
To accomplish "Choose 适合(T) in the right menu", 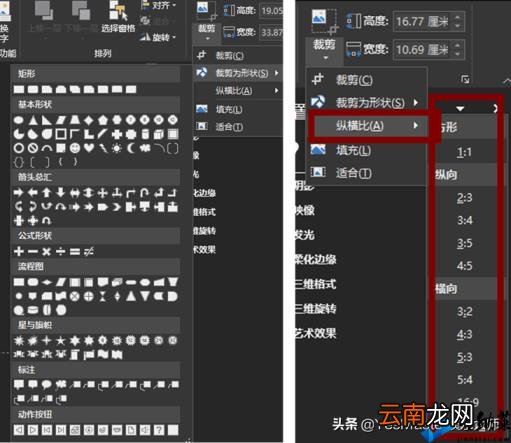I will [x=366, y=173].
